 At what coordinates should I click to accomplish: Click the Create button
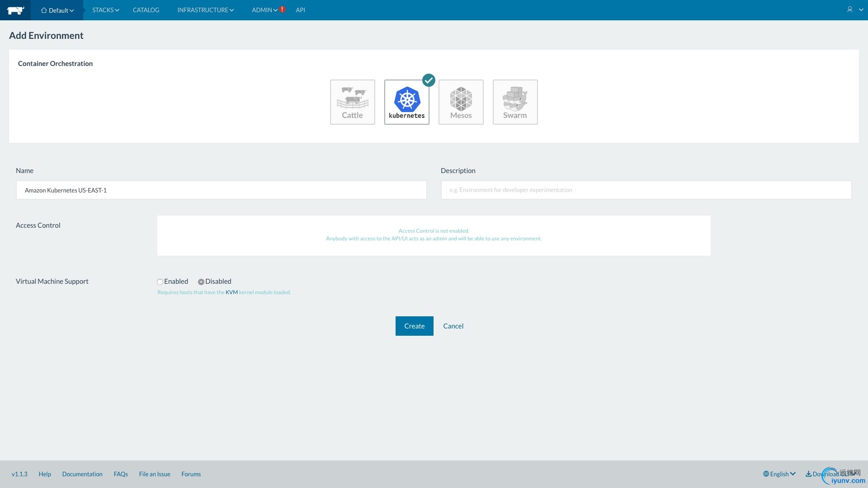(x=415, y=326)
